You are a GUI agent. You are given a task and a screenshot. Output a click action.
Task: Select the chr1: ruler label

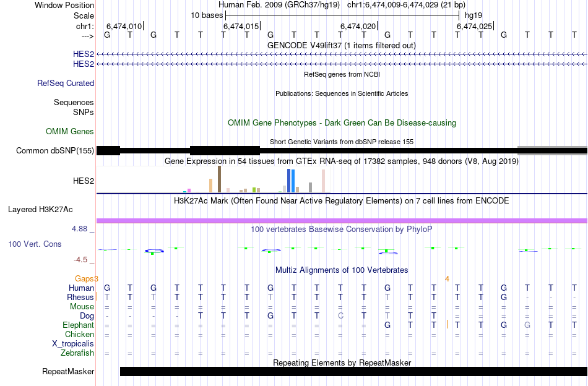(85, 26)
